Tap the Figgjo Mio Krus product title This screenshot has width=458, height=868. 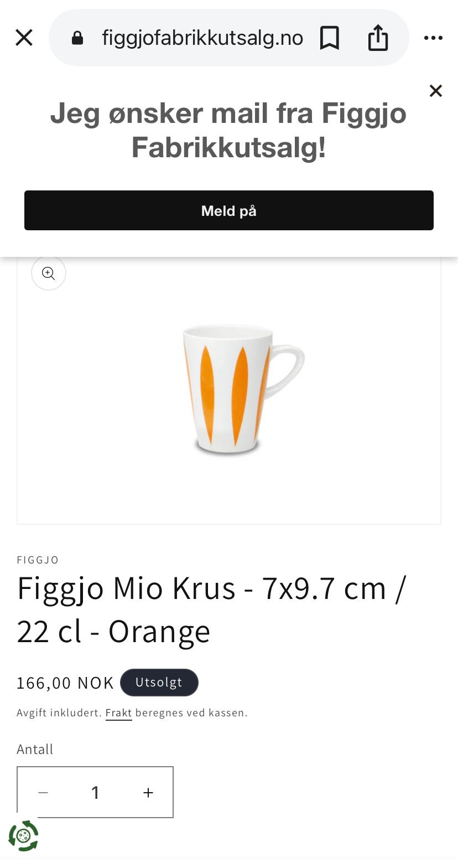[x=211, y=609]
